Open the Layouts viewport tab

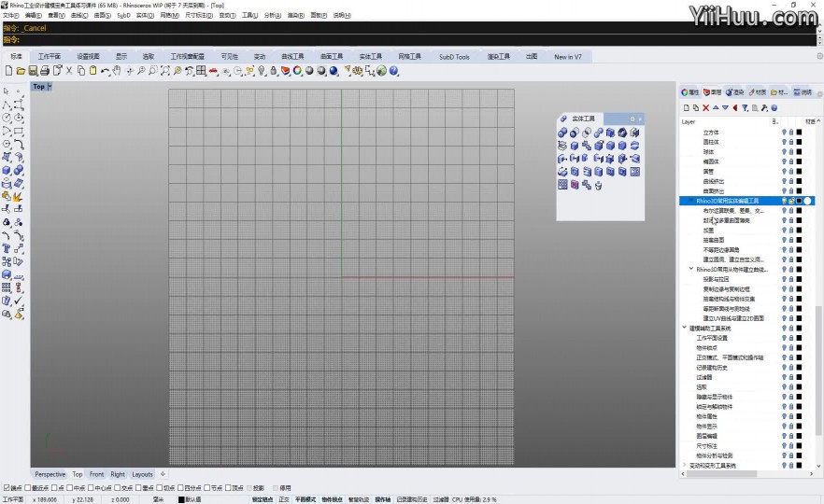pyautogui.click(x=142, y=474)
